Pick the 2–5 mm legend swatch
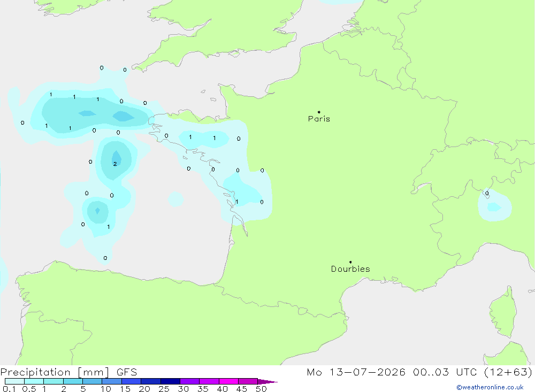535x392 pixels. [x=73, y=381]
